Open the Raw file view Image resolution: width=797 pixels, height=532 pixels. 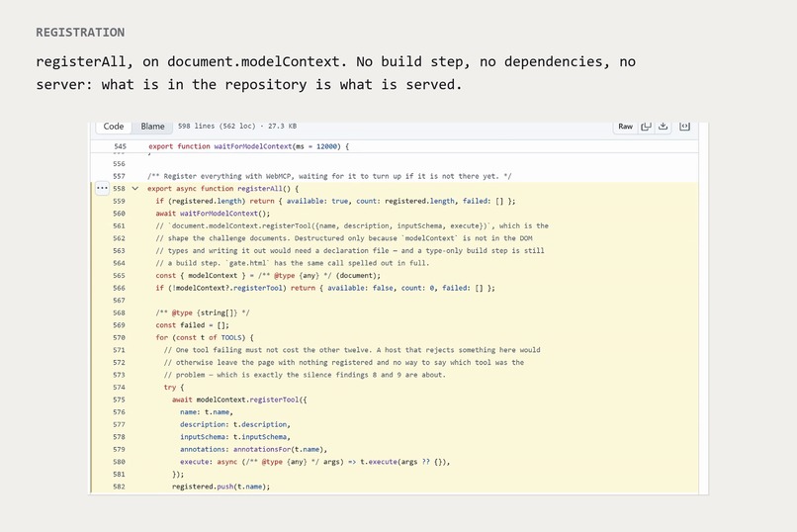(625, 127)
